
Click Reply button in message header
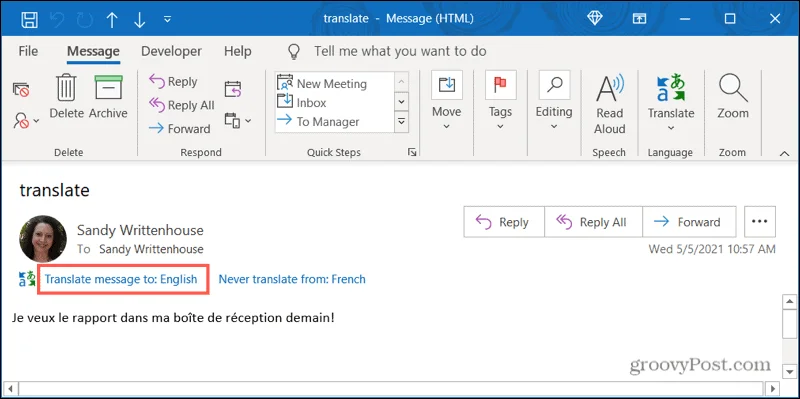point(504,222)
